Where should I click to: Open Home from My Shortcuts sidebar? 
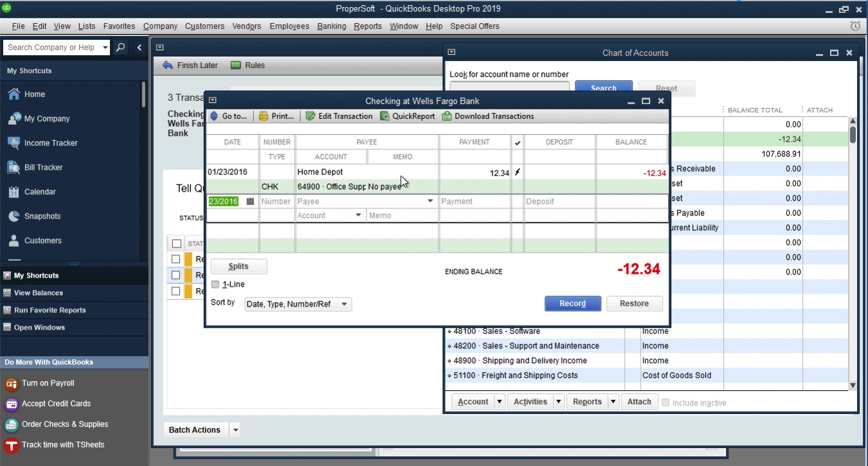pos(35,94)
